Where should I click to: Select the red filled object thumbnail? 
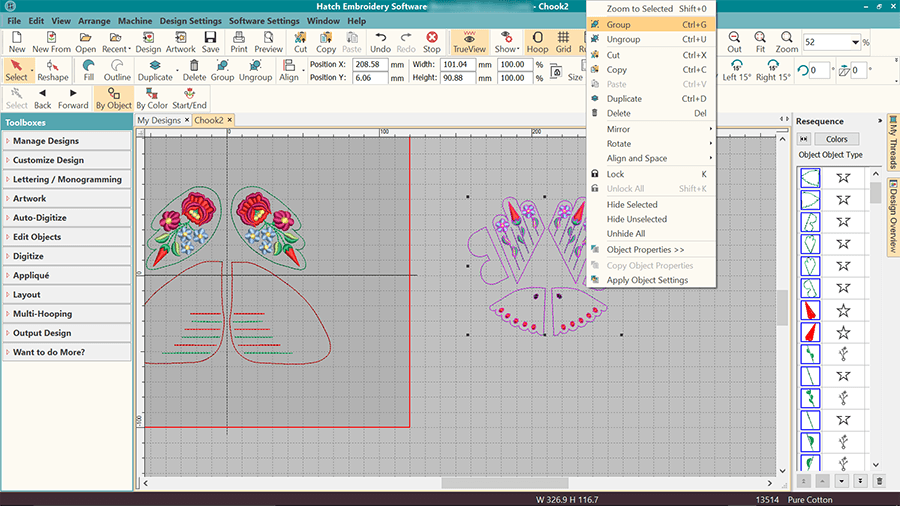click(811, 310)
